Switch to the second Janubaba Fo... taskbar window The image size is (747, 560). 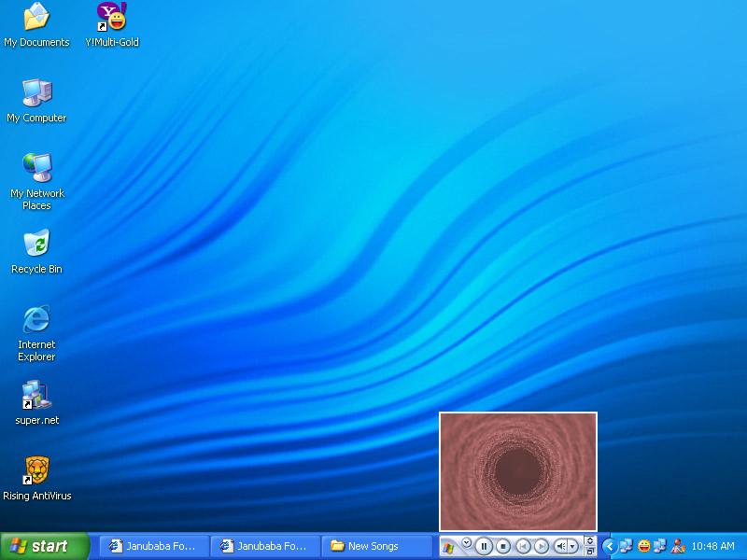(x=265, y=546)
